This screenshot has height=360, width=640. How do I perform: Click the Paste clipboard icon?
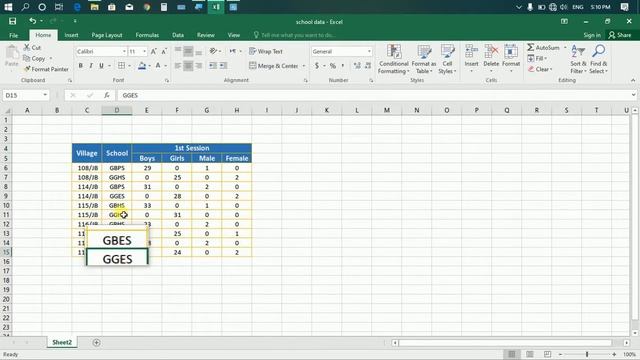pyautogui.click(x=12, y=53)
